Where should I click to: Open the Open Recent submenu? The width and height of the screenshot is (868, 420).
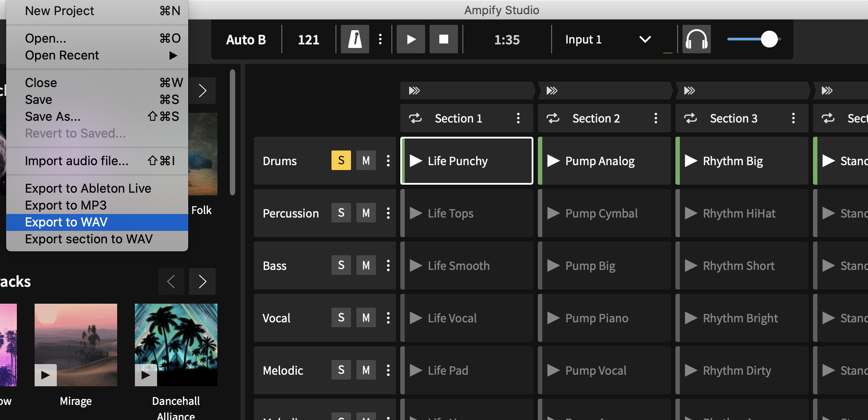(x=97, y=55)
